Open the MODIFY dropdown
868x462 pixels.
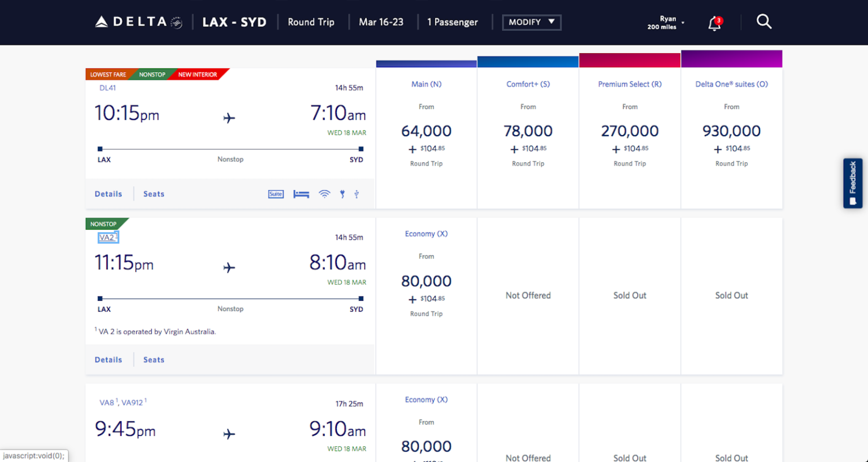tap(531, 22)
